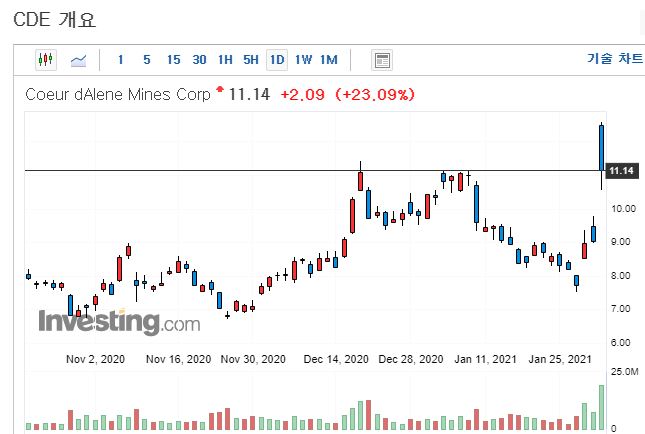Select the 15 minute interval
The height and width of the screenshot is (434, 645).
[x=174, y=60]
